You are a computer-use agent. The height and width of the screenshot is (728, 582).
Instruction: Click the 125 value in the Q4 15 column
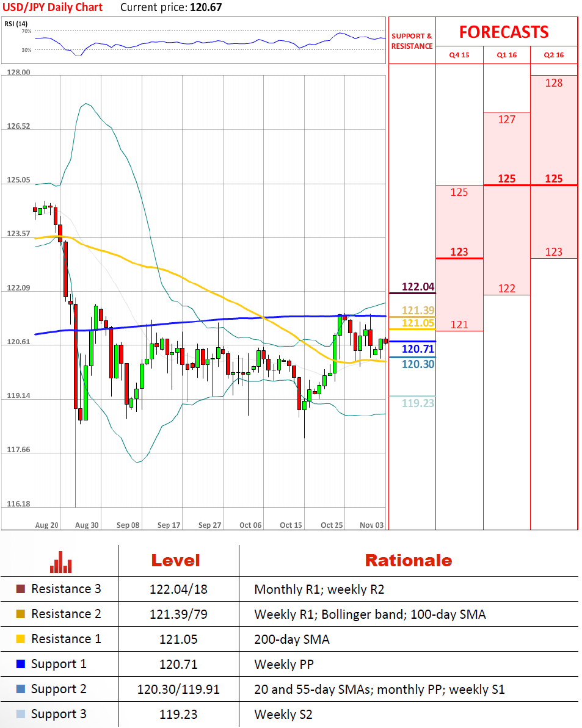pyautogui.click(x=459, y=192)
